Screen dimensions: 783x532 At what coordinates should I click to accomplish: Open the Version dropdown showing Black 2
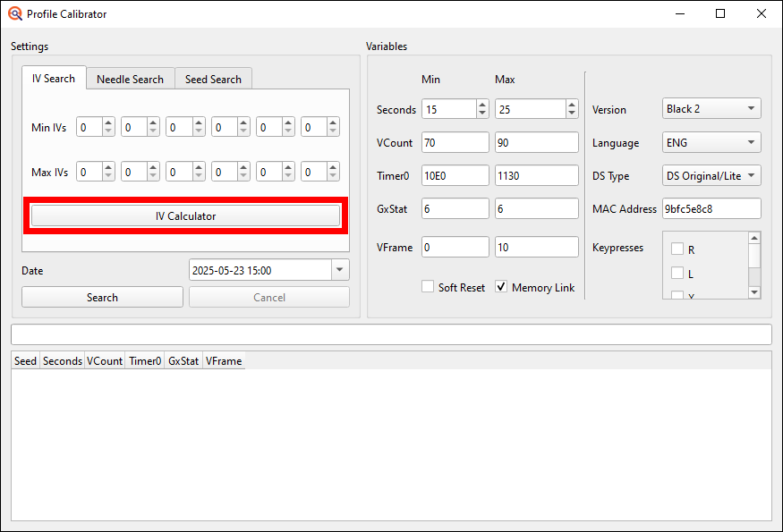tap(711, 108)
